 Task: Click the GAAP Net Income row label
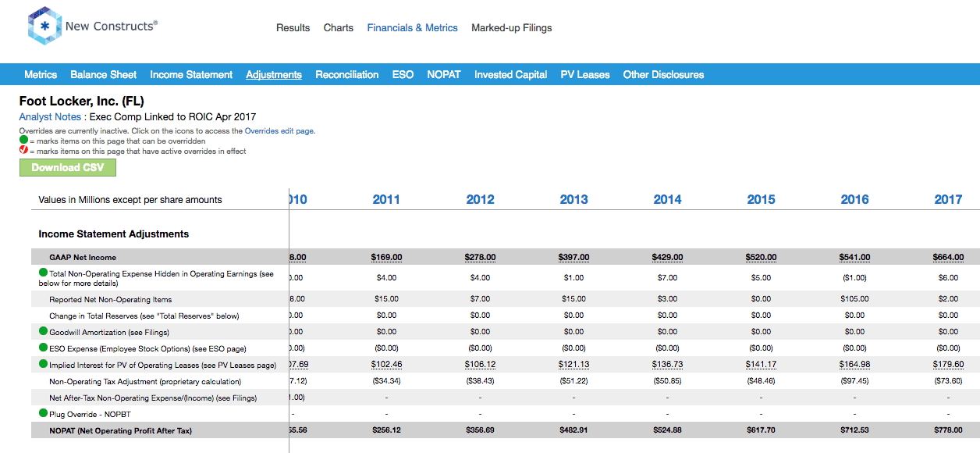click(83, 258)
